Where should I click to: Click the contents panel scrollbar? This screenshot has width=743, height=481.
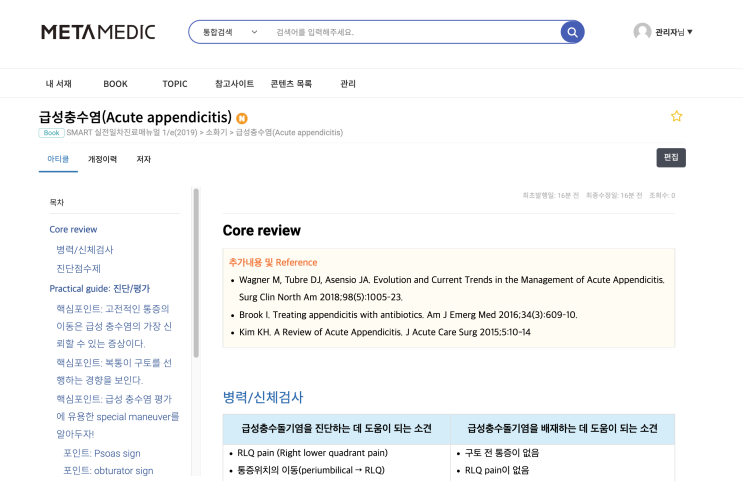(196, 273)
